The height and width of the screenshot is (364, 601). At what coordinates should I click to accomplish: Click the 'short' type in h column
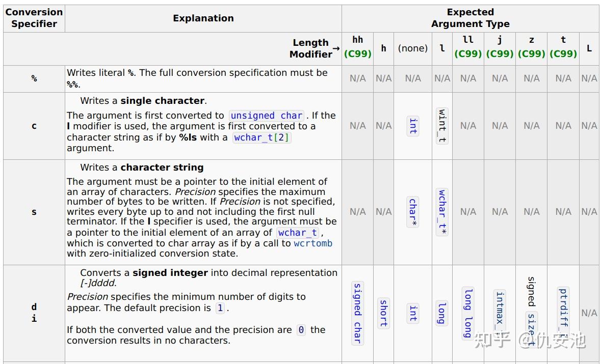(384, 313)
